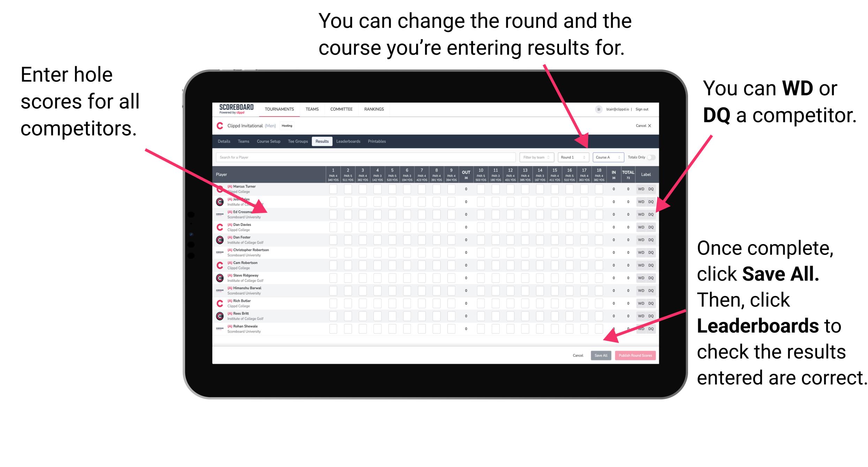The image size is (868, 467).
Task: Click the WD icon for Himanshu Barwal
Action: click(x=639, y=290)
